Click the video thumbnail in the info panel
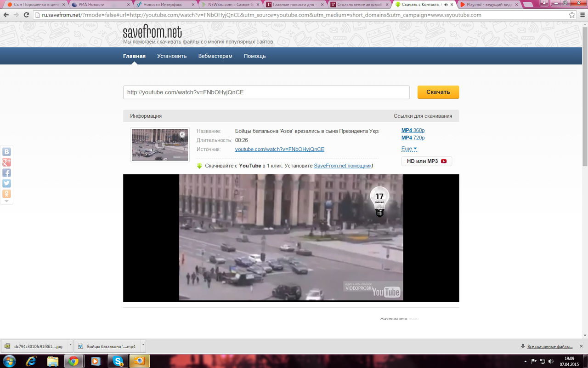The height and width of the screenshot is (368, 588). tap(160, 144)
